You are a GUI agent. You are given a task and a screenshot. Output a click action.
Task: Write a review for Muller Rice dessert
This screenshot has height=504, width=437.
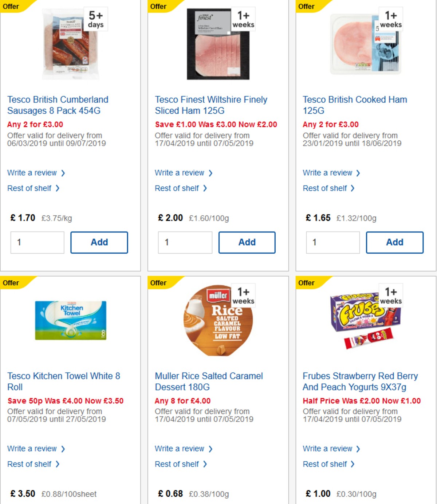180,449
